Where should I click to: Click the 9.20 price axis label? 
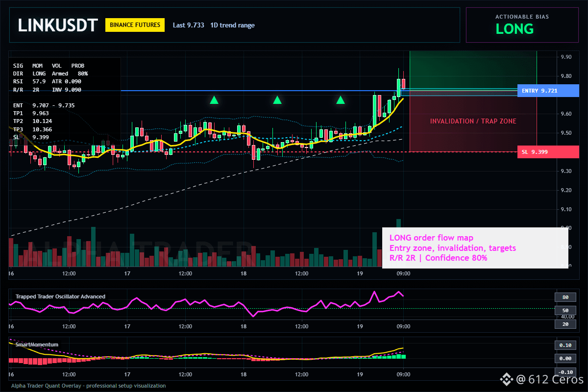point(566,190)
